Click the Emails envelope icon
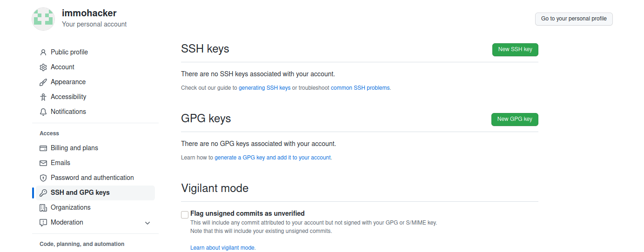This screenshot has width=644, height=252. tap(43, 163)
